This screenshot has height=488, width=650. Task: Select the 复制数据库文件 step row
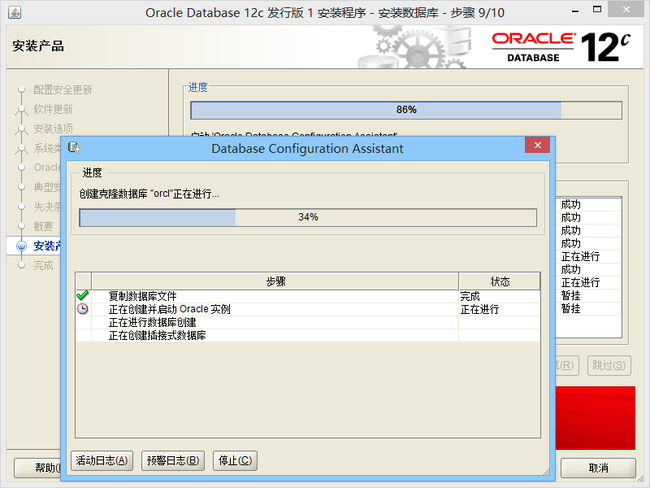tap(308, 296)
